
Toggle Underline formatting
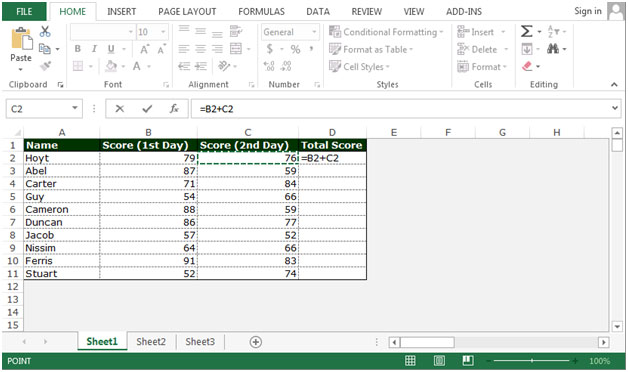pos(111,49)
